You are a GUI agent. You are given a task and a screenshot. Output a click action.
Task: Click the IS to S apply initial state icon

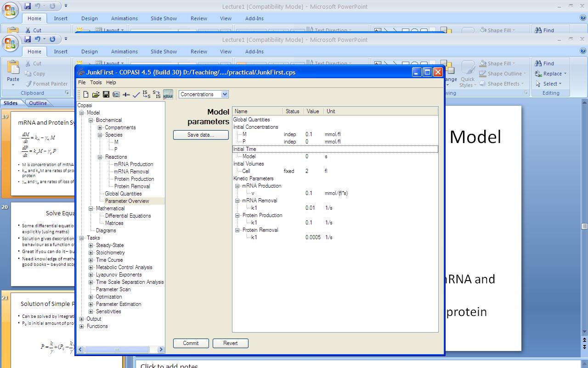146,94
